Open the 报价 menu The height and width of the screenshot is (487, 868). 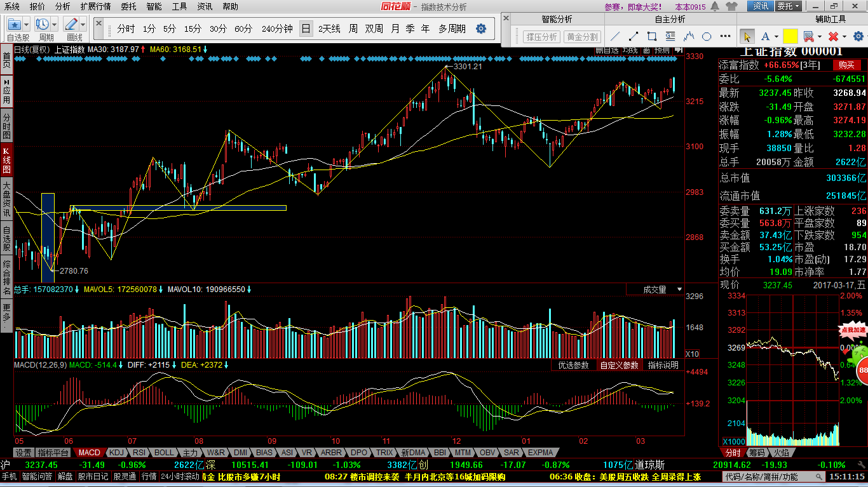(37, 6)
